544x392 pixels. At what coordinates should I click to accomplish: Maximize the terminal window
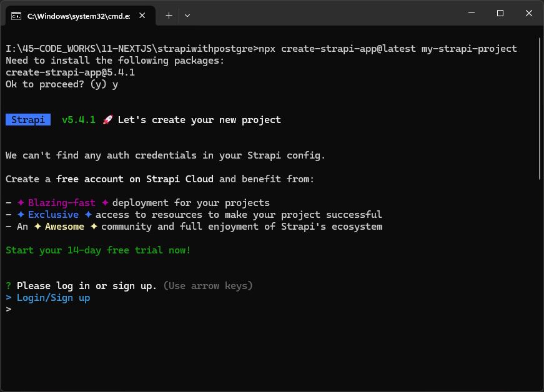pyautogui.click(x=500, y=13)
